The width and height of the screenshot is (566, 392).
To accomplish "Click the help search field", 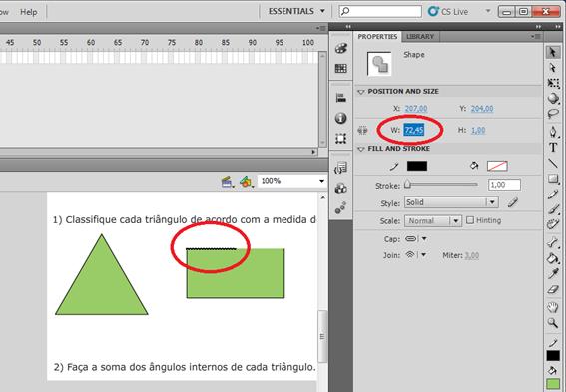I will pos(380,12).
